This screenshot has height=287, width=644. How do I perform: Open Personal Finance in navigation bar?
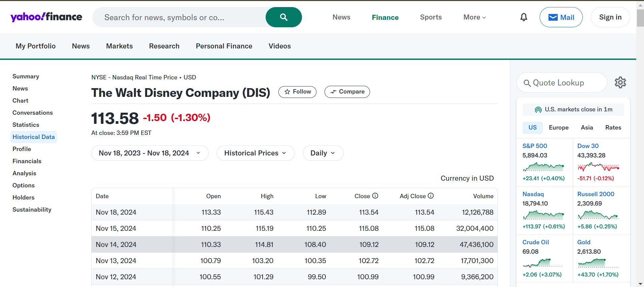(x=224, y=46)
